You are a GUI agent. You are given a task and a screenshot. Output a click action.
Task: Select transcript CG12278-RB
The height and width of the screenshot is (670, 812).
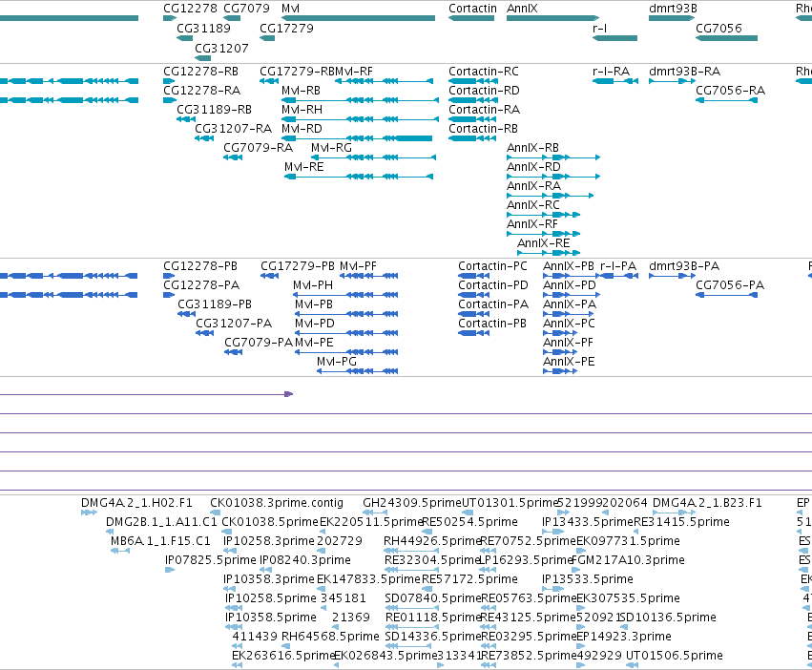point(201,71)
